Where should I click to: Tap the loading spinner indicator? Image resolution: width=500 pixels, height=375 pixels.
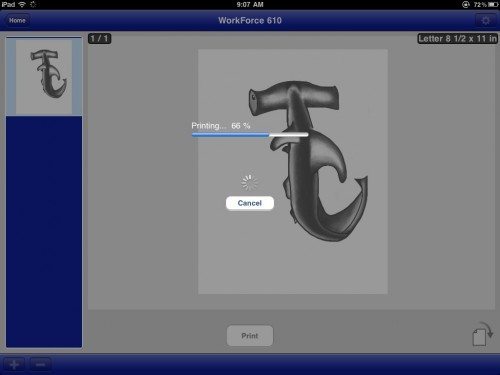coord(250,182)
